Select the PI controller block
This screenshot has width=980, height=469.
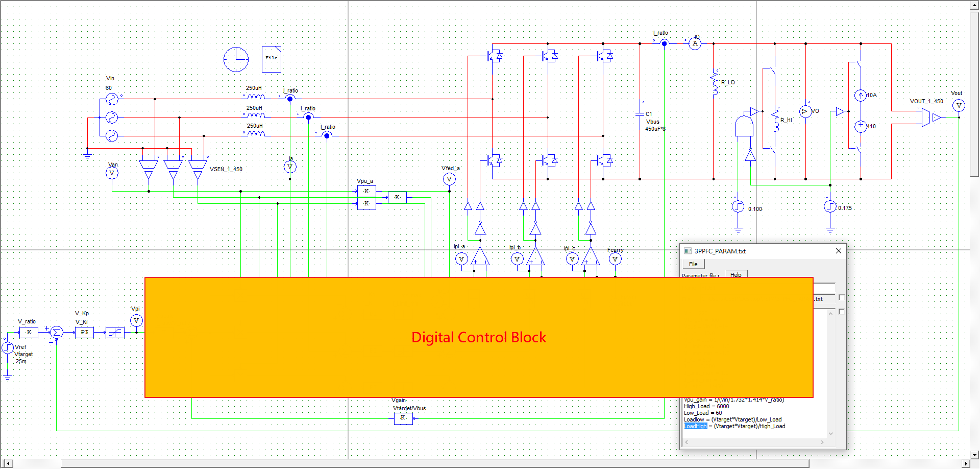tap(84, 333)
